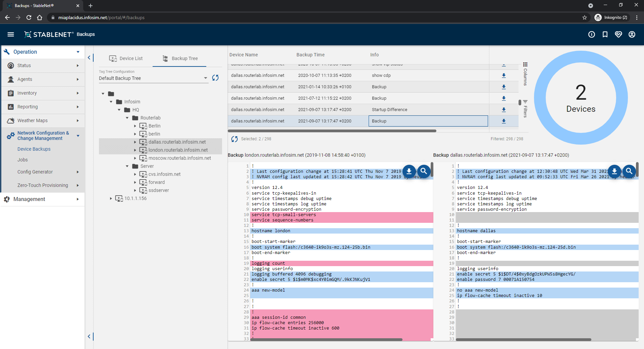The height and width of the screenshot is (349, 644).
Task: Download the 2021-07-12 Backup entry
Action: tap(504, 98)
